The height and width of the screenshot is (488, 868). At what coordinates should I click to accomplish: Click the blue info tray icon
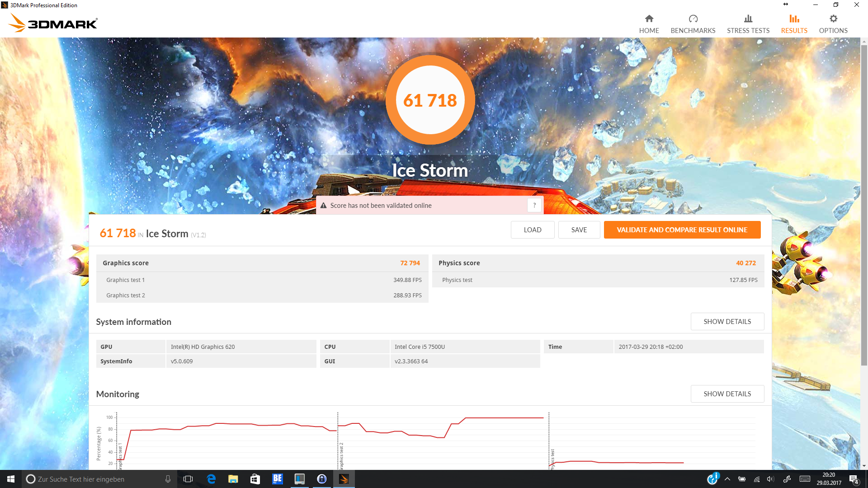click(x=713, y=478)
